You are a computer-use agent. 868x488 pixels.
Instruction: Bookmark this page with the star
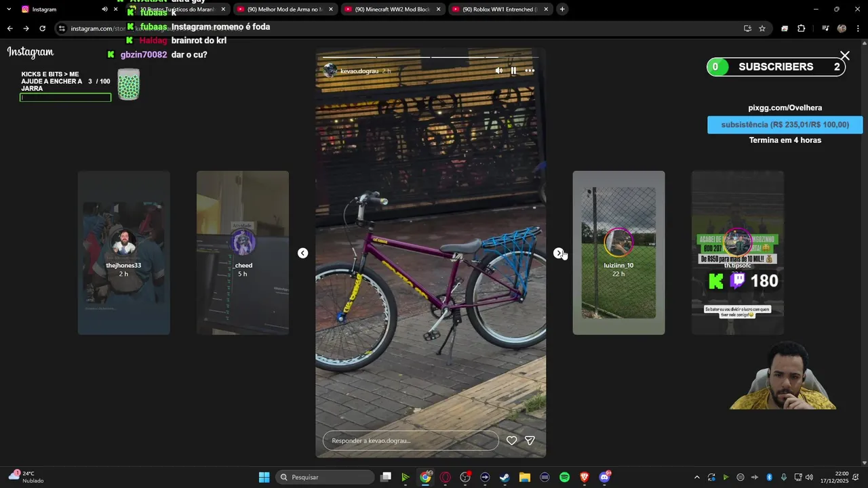762,28
